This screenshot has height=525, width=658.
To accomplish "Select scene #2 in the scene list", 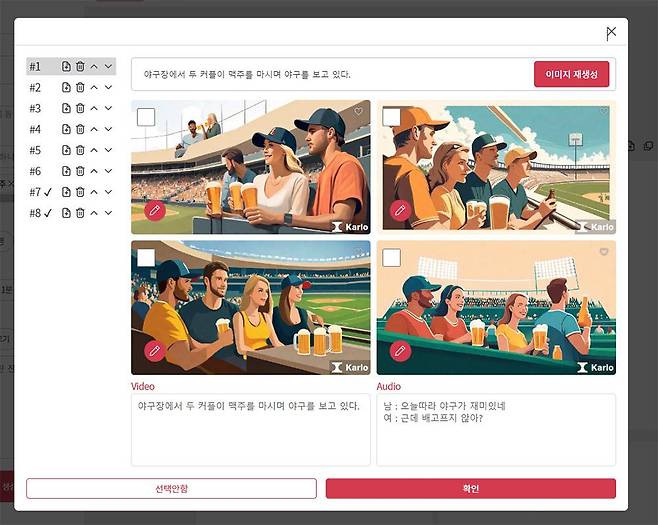I will (35, 87).
